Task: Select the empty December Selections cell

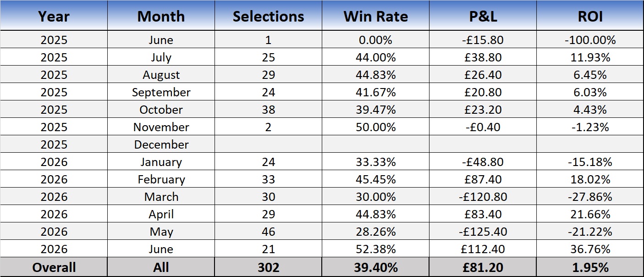Action: (268, 144)
